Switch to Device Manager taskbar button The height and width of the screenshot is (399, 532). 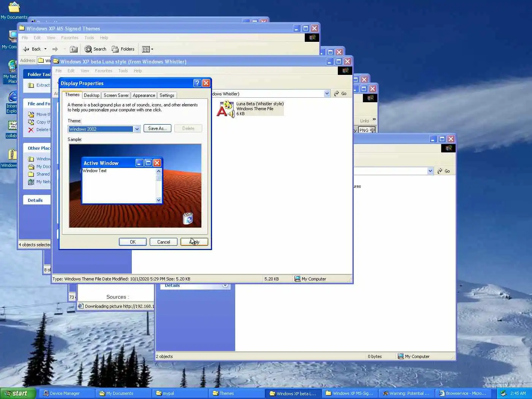[x=67, y=393]
